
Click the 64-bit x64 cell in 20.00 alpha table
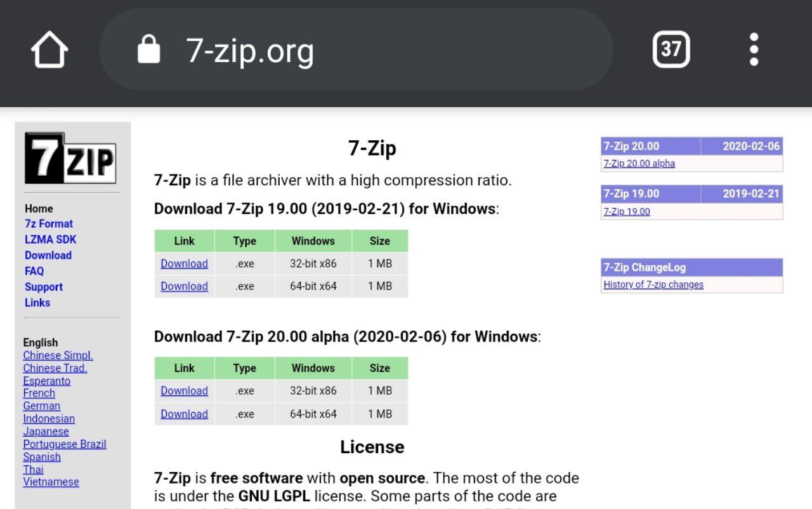tap(313, 414)
